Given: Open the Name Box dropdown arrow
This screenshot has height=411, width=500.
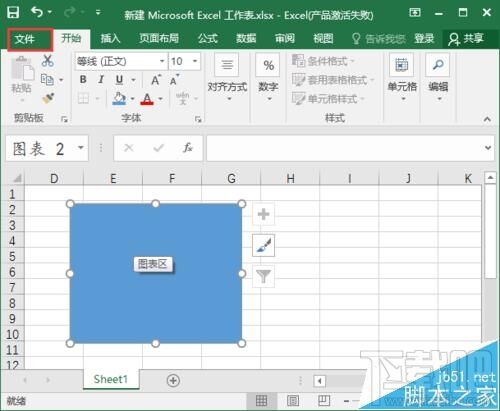Looking at the screenshot, I should pos(81,148).
